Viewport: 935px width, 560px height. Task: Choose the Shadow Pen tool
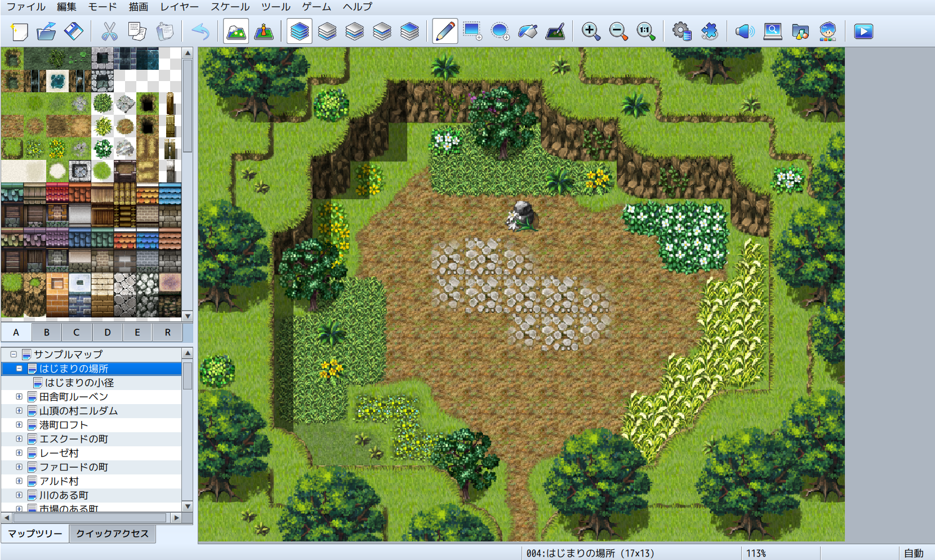point(555,32)
